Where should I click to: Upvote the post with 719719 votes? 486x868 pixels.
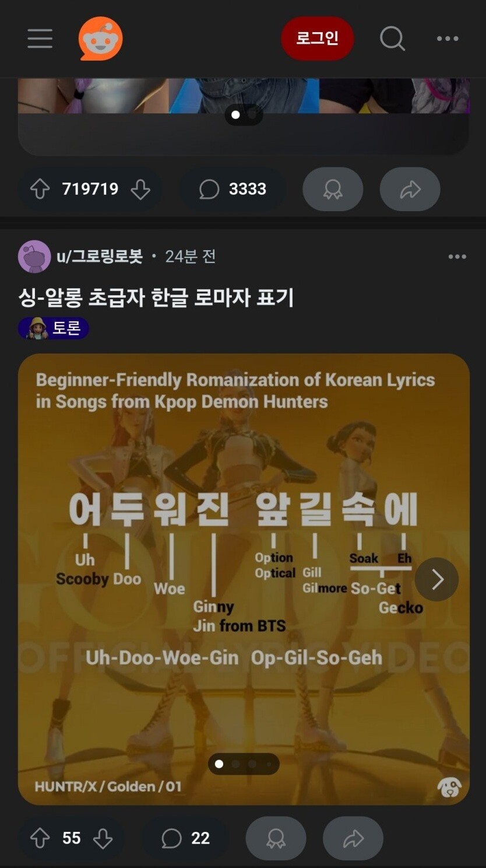[40, 189]
